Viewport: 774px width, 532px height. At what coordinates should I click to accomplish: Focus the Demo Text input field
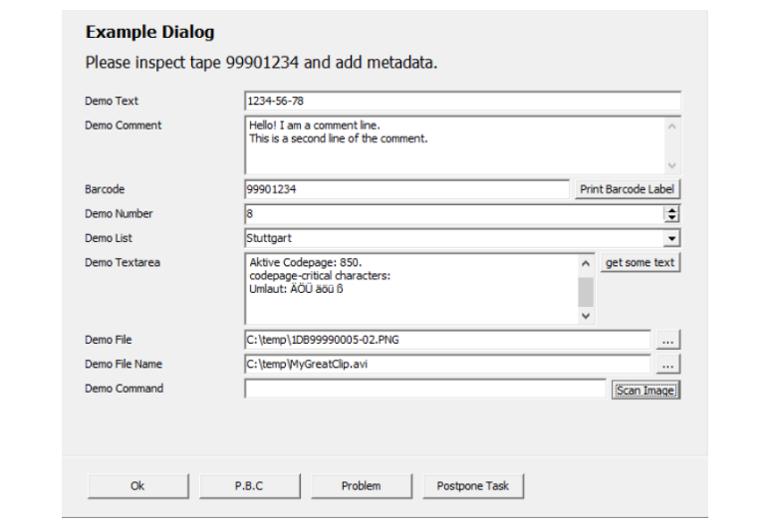click(x=462, y=102)
